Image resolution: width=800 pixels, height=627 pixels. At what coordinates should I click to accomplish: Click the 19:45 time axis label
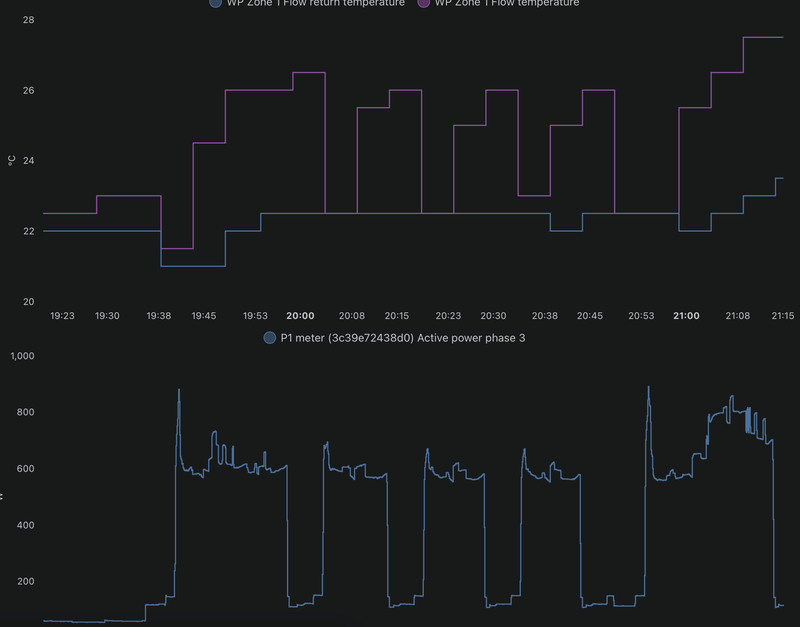(x=204, y=316)
